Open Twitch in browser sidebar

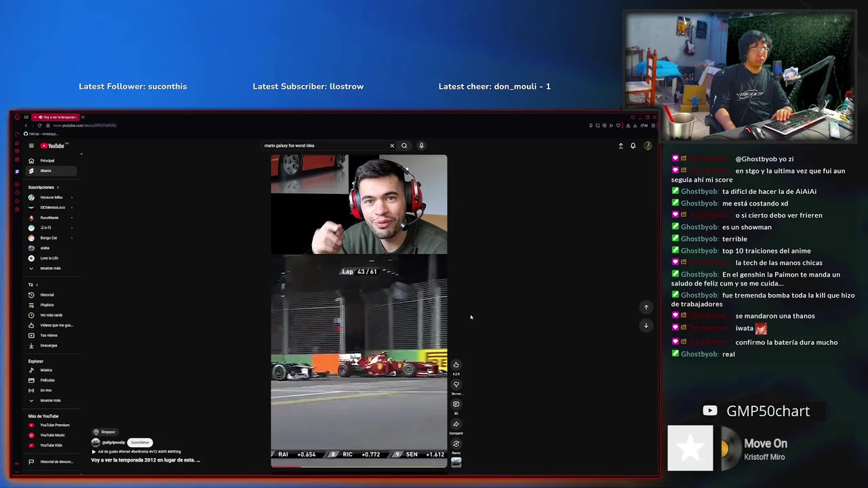tap(17, 171)
